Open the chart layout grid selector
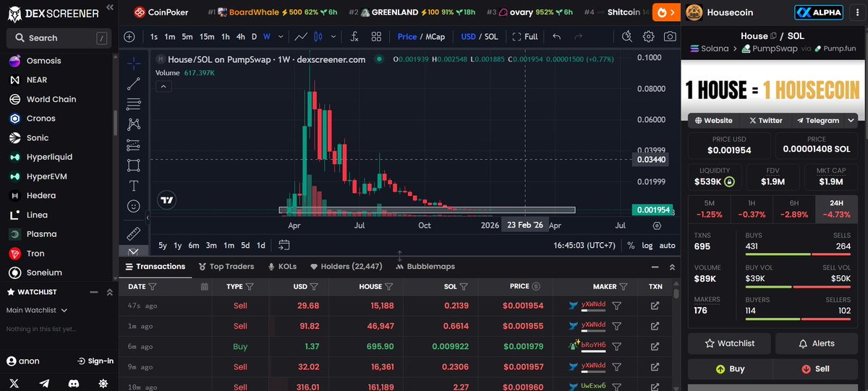The image size is (868, 391). [x=376, y=36]
